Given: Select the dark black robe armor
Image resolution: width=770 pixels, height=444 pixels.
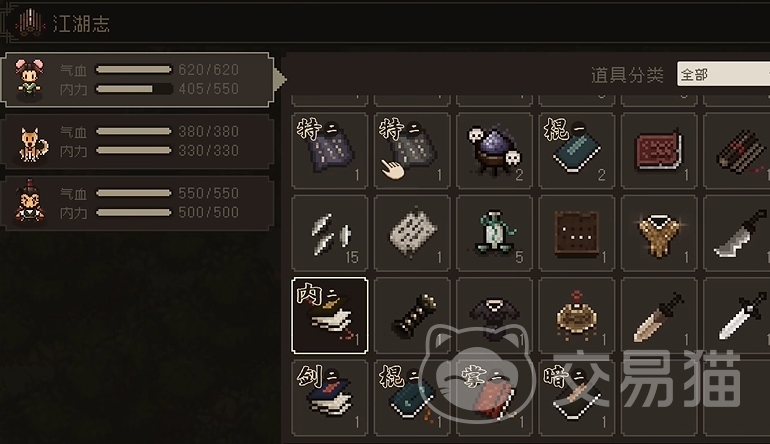Looking at the screenshot, I should (x=494, y=315).
